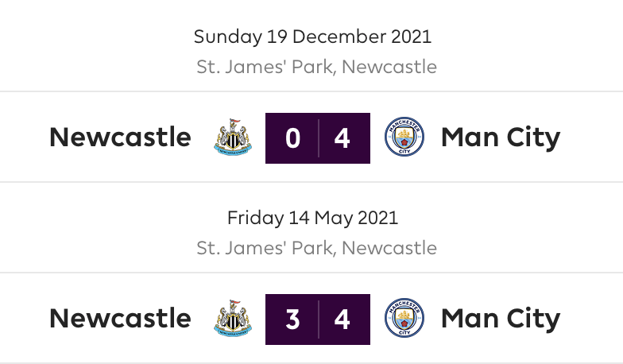Viewport: 623px width, 364px height.
Task: Click Man City badge in the 3-4 match
Action: point(404,318)
